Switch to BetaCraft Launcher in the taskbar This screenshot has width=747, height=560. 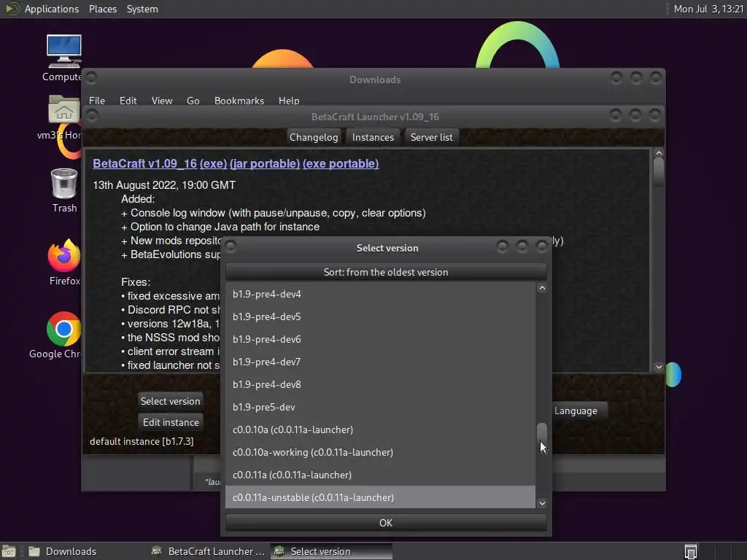208,551
